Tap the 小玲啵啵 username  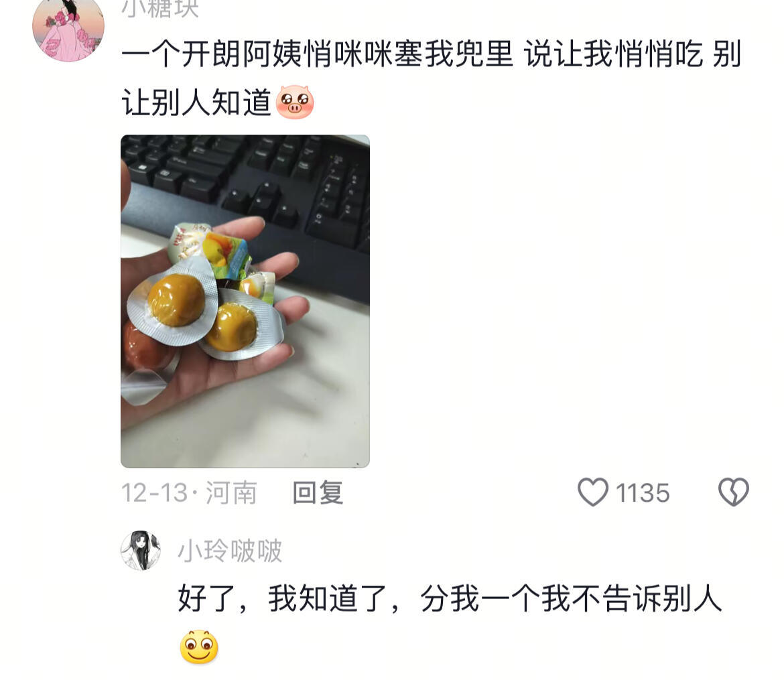point(230,551)
